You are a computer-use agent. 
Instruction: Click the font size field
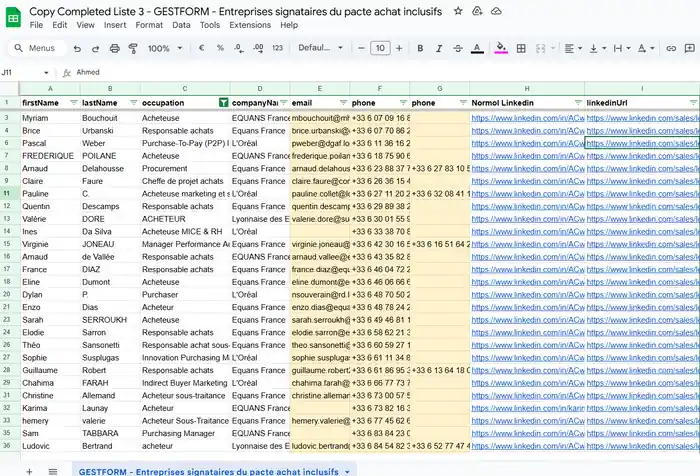380,48
